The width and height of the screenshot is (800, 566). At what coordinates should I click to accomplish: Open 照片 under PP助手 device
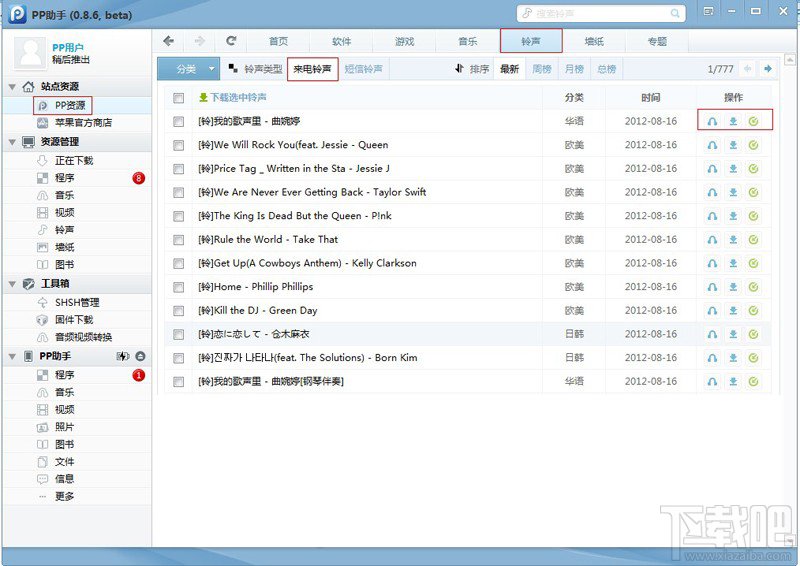[x=64, y=427]
